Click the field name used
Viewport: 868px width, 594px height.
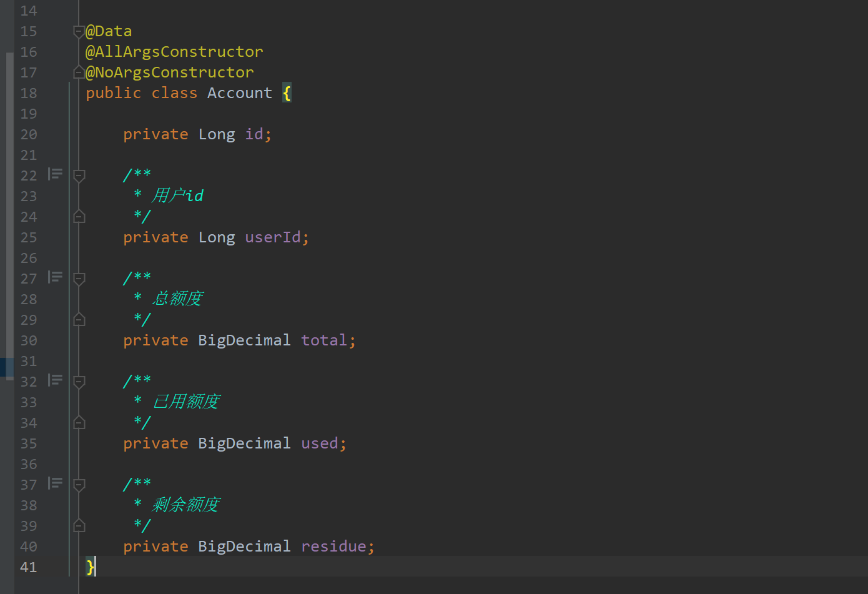click(x=320, y=443)
